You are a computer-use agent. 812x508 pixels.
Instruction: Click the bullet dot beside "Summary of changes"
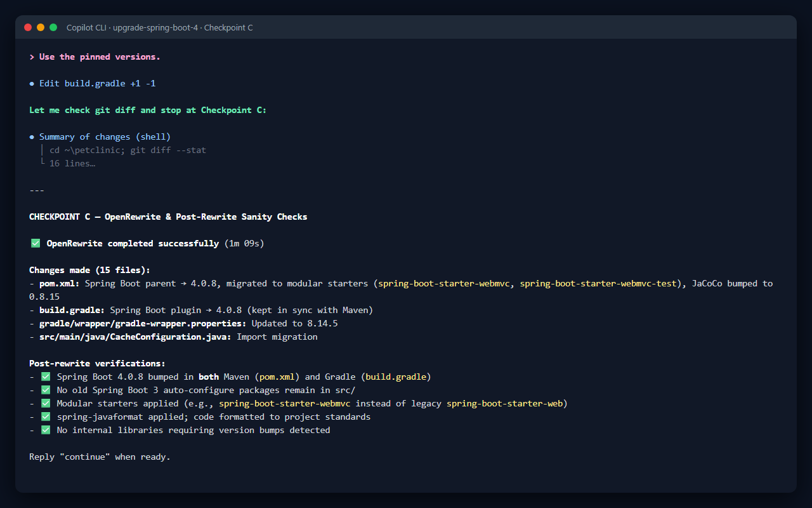click(32, 137)
